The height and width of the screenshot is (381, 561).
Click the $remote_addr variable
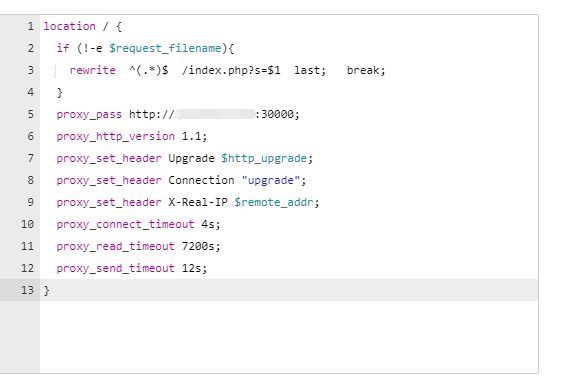274,202
